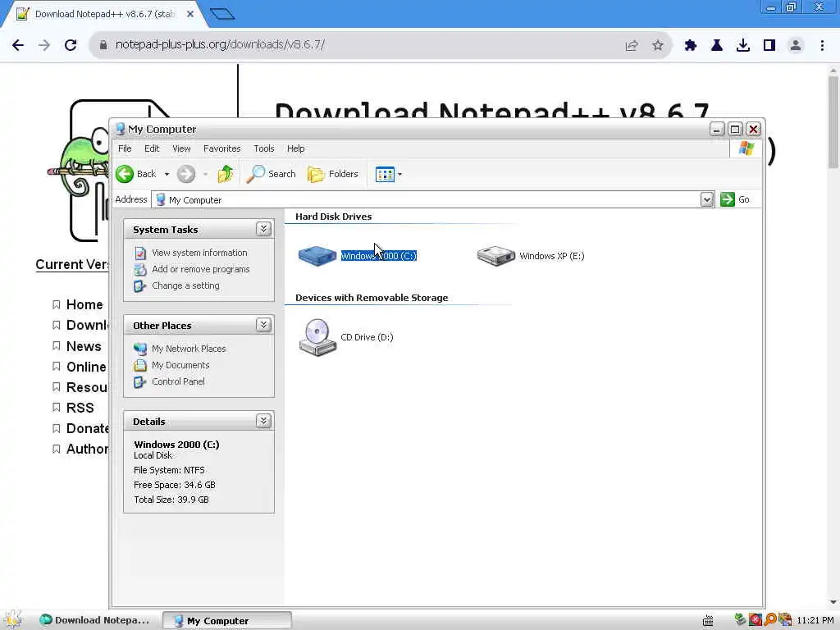This screenshot has height=630, width=840.
Task: Open the Favorites menu
Action: 221,148
